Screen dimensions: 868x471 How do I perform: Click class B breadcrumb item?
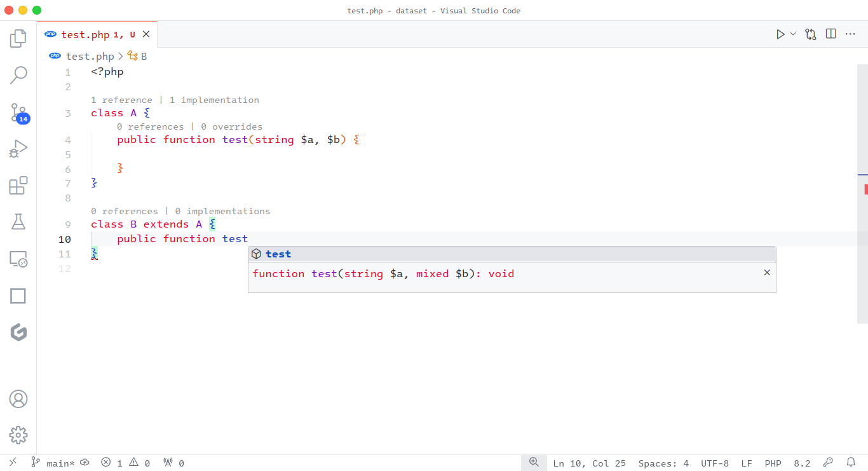click(x=137, y=57)
